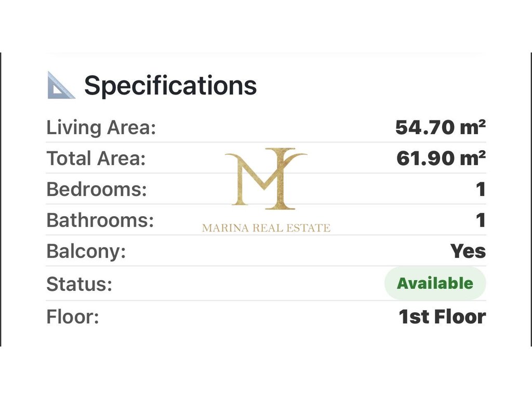Click the Marina Real Estate watermark text
This screenshot has width=532, height=399.
266,228
